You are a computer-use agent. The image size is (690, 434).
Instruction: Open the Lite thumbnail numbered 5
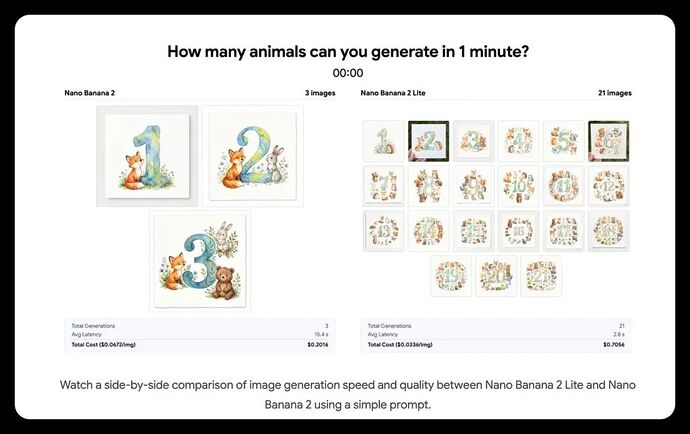point(563,141)
